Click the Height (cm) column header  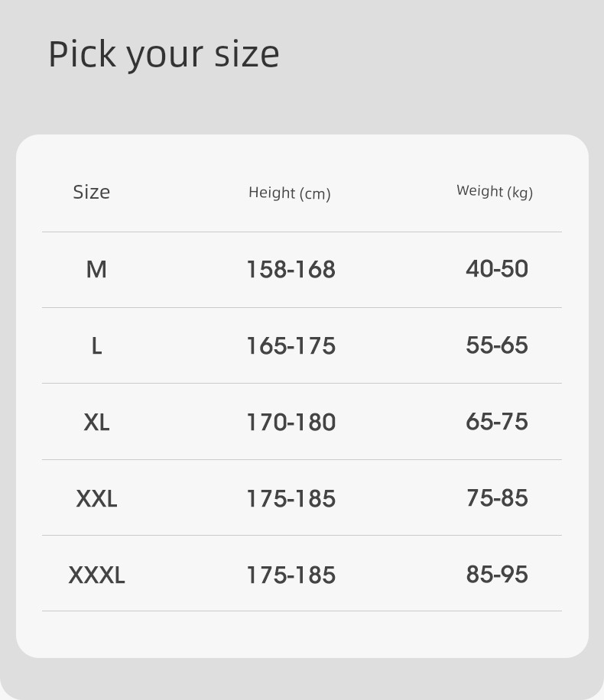(290, 193)
